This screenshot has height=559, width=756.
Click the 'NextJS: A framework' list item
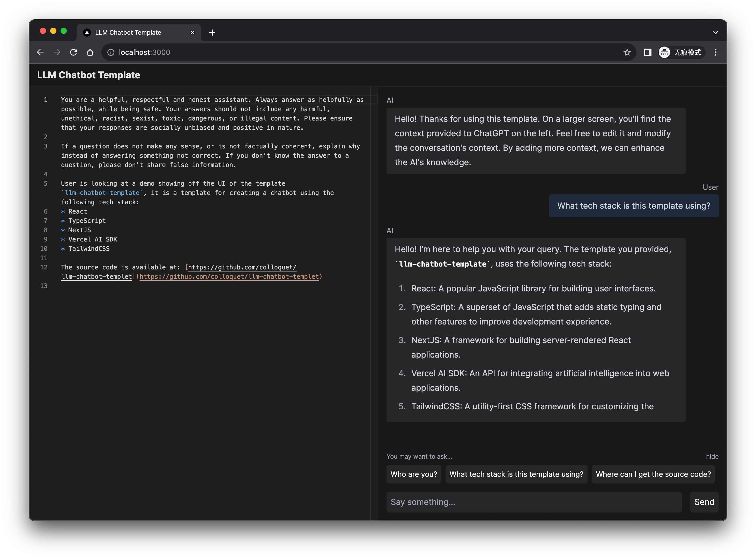tap(521, 347)
